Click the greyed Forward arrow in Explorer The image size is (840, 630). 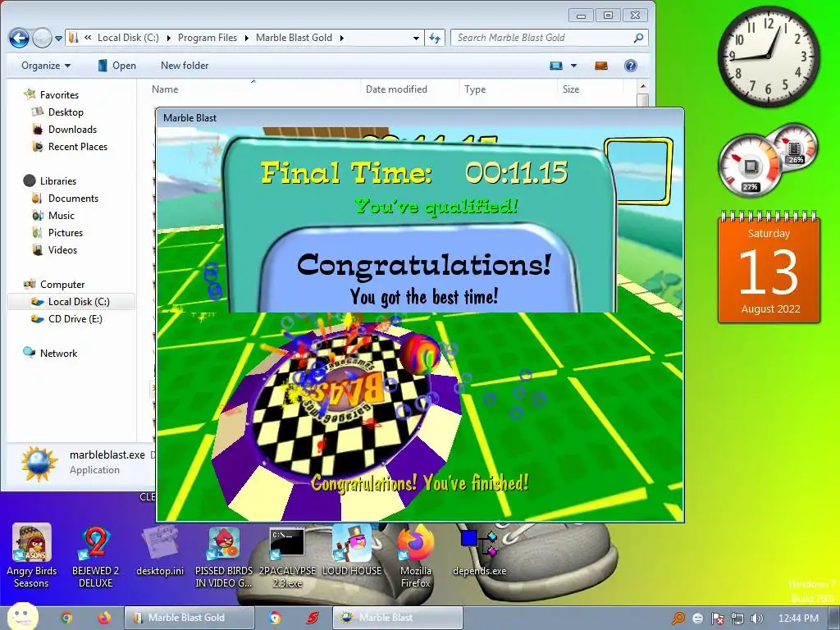[42, 38]
